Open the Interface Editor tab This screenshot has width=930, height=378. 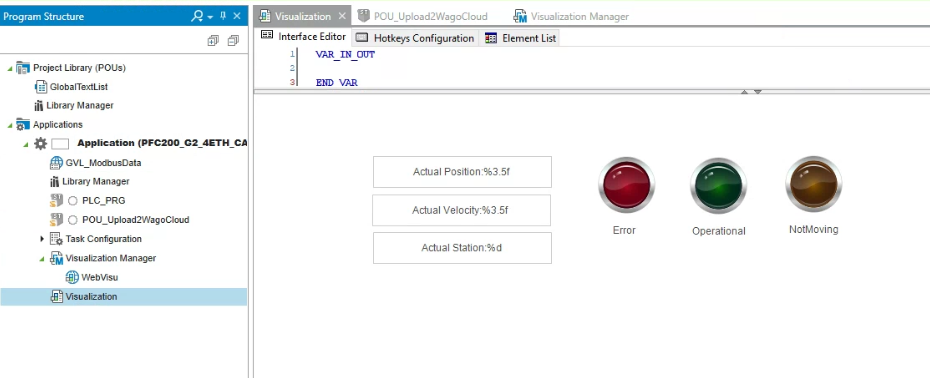pyautogui.click(x=304, y=36)
